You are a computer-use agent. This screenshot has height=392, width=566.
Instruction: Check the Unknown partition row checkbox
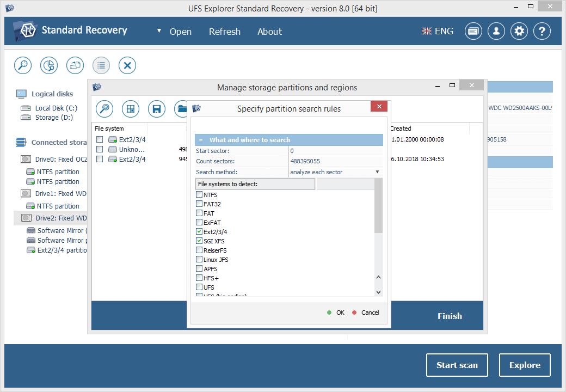(100, 149)
